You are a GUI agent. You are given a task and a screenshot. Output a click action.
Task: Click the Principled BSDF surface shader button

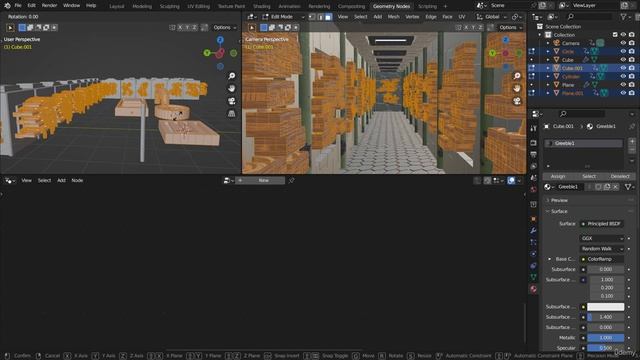[x=602, y=224]
